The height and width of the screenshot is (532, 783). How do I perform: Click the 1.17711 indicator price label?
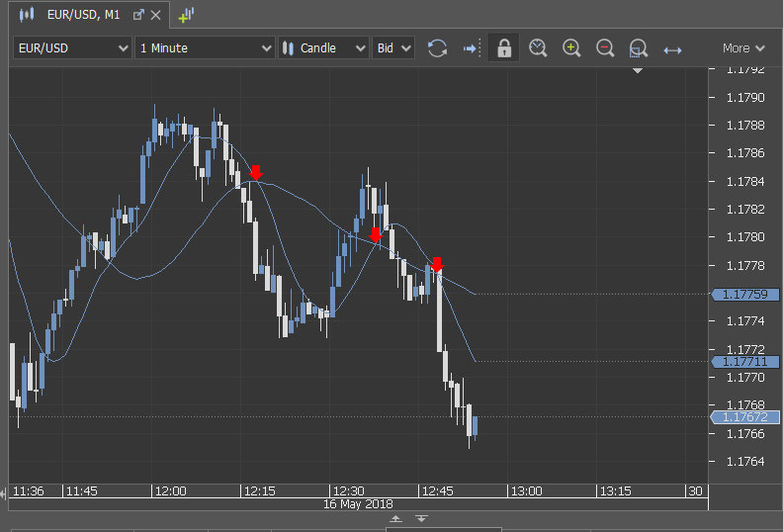point(744,362)
